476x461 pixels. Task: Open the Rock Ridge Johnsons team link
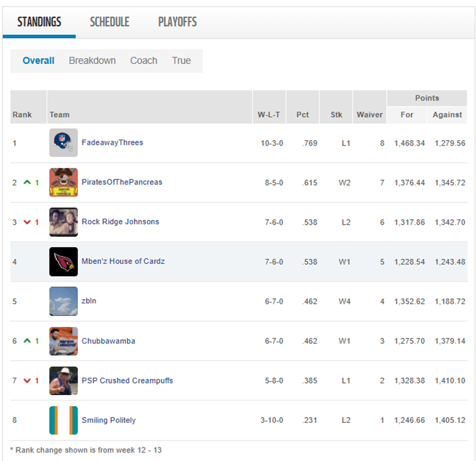point(120,222)
